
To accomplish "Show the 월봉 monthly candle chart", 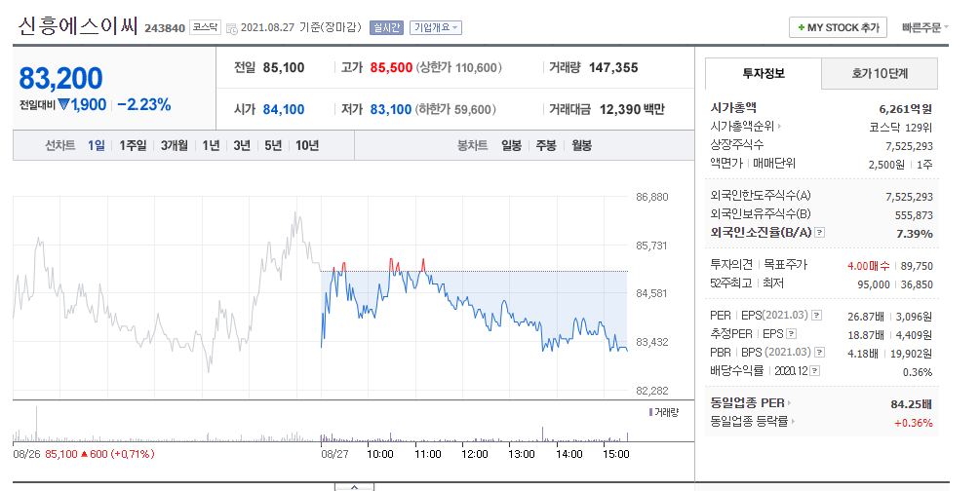I will [x=581, y=145].
